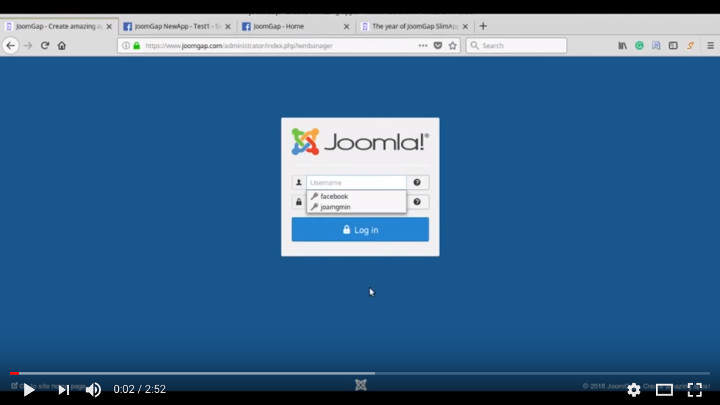Open a new browser tab
The height and width of the screenshot is (405, 720).
point(483,26)
